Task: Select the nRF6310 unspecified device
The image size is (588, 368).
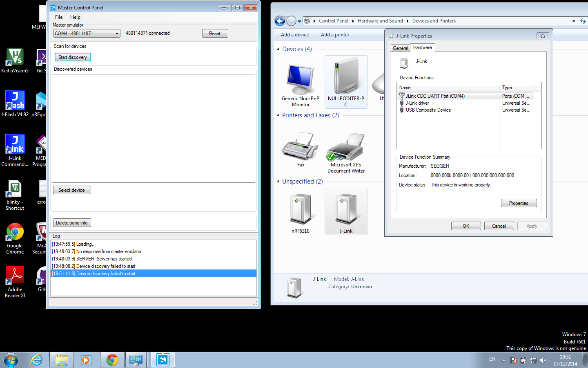Action: (301, 213)
